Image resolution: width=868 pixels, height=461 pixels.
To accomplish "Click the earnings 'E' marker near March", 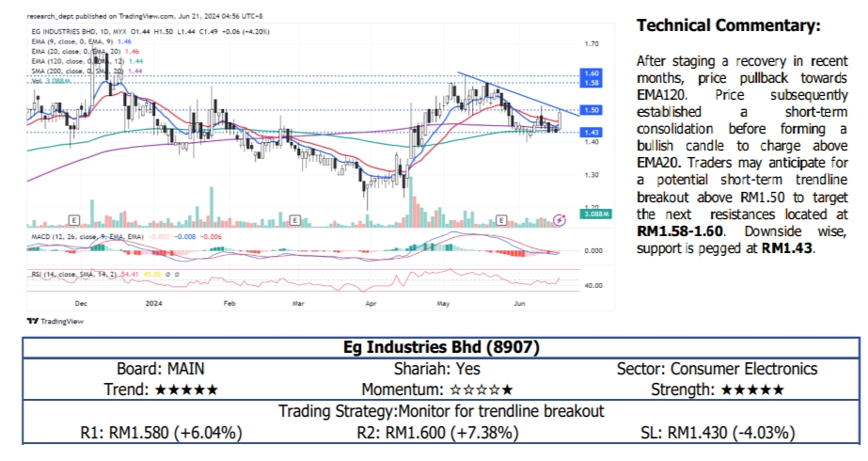I will coord(295,219).
